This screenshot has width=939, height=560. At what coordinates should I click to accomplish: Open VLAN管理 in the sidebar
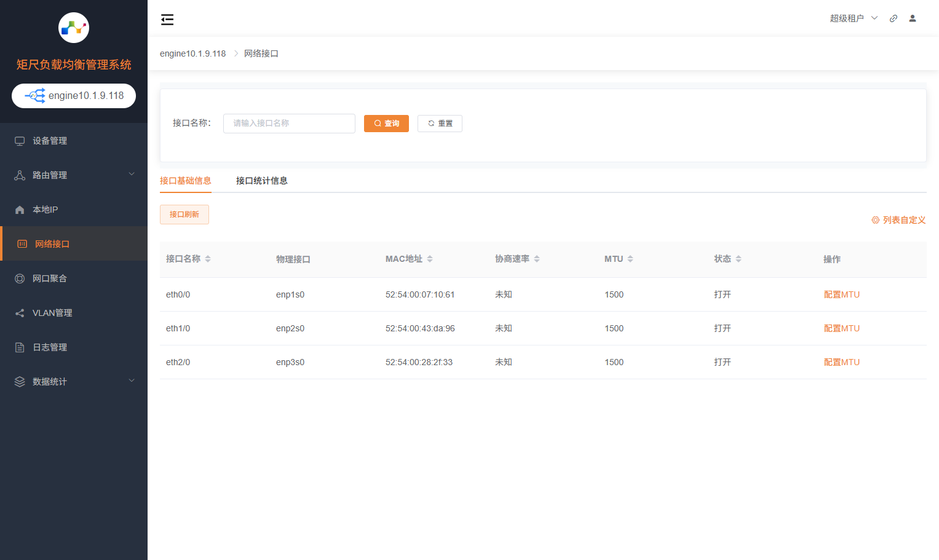(x=52, y=313)
